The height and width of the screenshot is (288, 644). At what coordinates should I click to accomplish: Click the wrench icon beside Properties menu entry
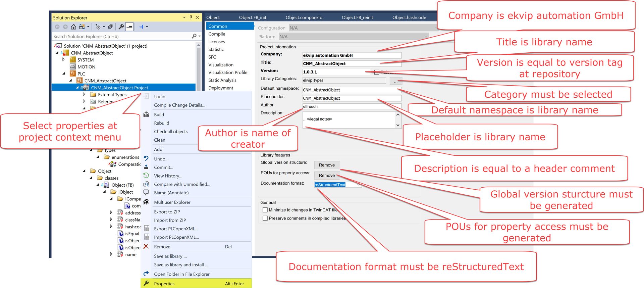146,283
